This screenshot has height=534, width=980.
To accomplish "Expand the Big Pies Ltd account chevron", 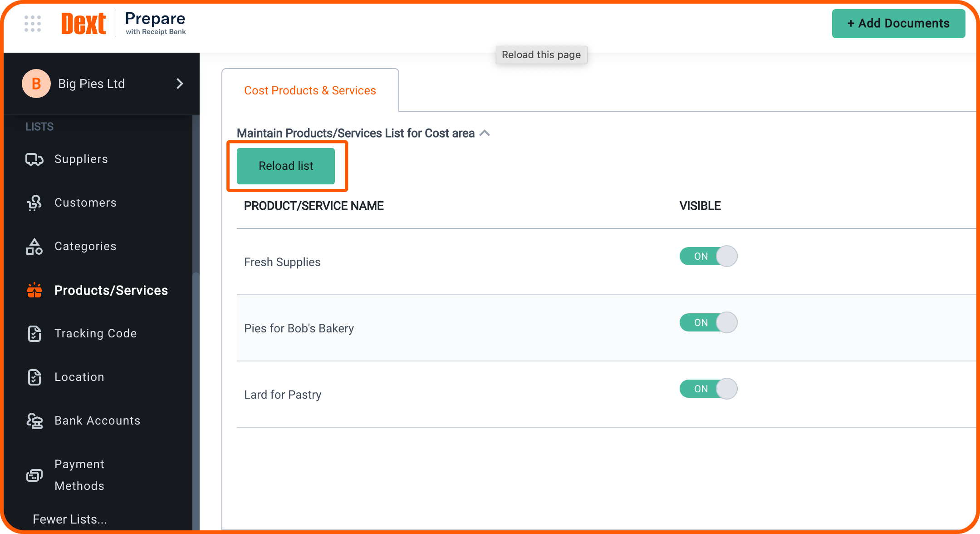I will pos(180,84).
